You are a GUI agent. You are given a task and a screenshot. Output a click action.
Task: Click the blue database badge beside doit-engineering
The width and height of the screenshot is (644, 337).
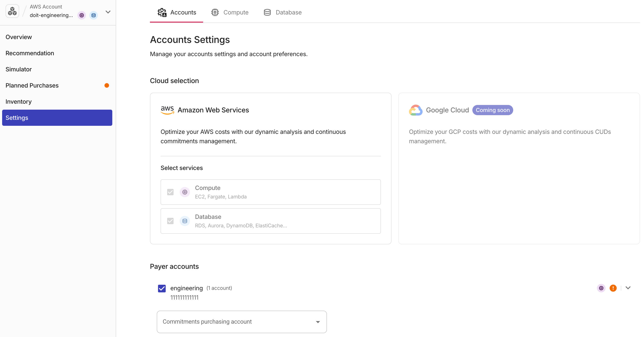tap(94, 15)
